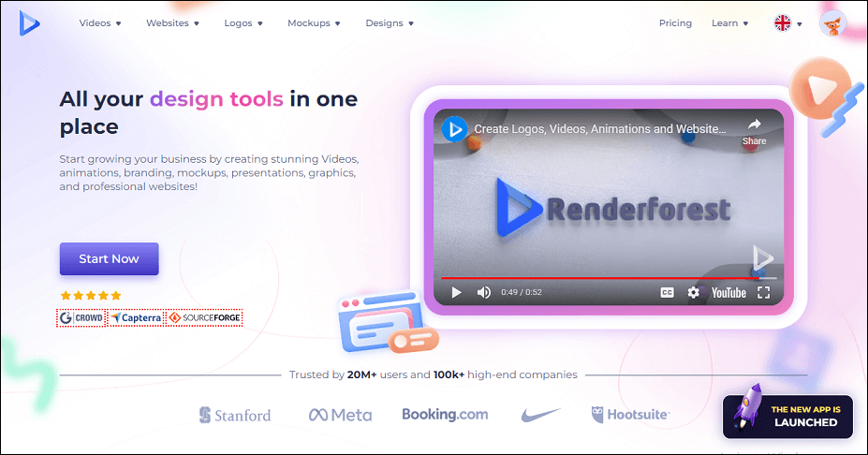Screen dimensions: 868x455
Task: Click the Stanford logo
Action: (x=235, y=415)
